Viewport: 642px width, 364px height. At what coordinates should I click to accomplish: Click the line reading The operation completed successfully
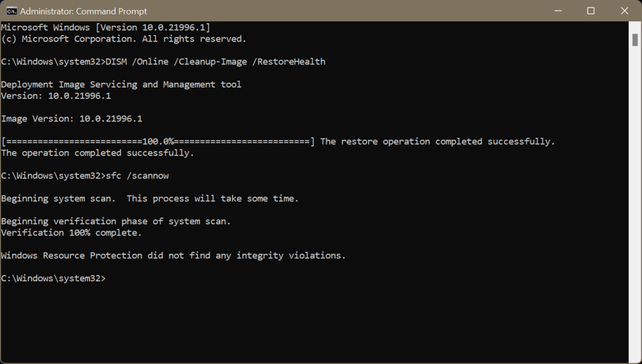coord(97,153)
